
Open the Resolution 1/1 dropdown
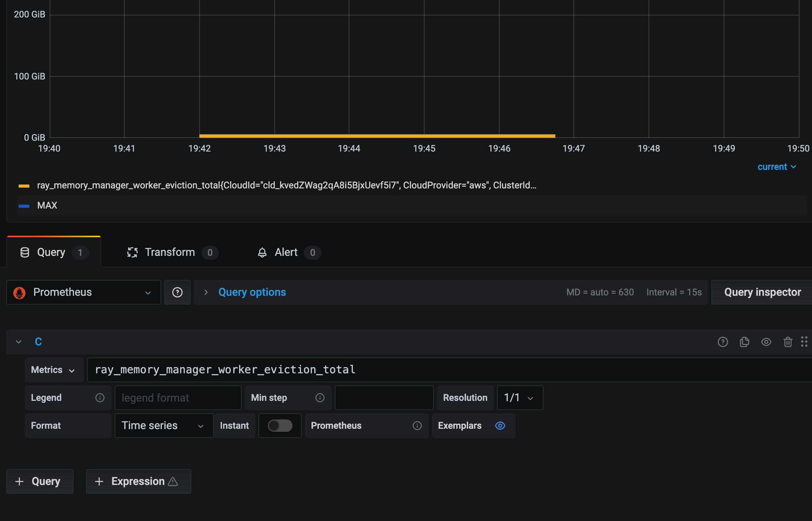point(520,398)
